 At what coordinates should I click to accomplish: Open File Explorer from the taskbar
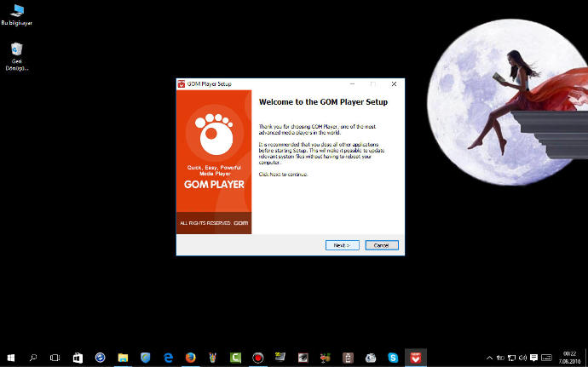(123, 358)
